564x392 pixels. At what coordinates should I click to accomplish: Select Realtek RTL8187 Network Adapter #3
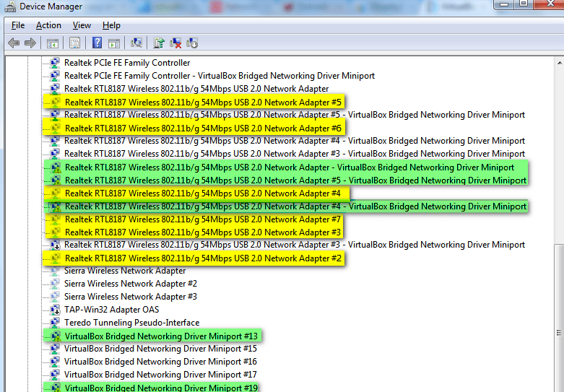(x=202, y=232)
